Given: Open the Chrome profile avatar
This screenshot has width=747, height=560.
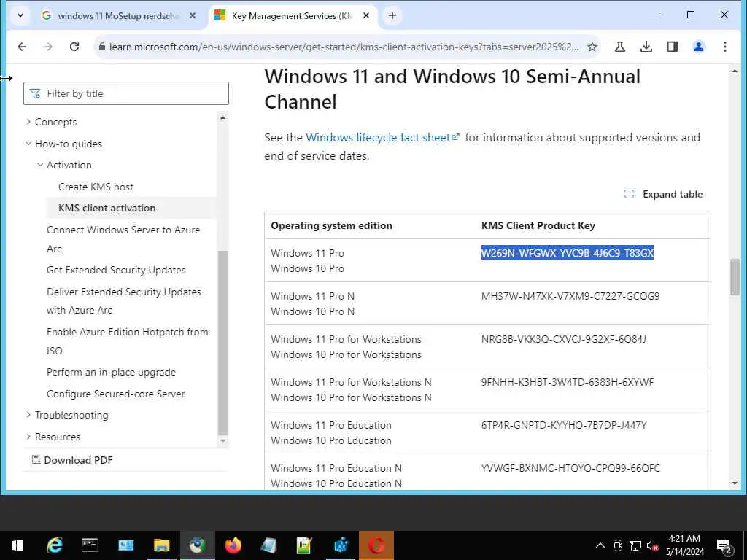Looking at the screenshot, I should pyautogui.click(x=698, y=47).
